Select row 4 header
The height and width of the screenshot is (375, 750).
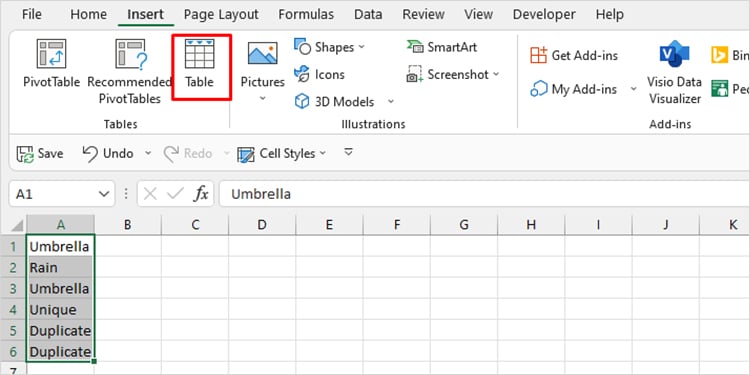(x=13, y=309)
